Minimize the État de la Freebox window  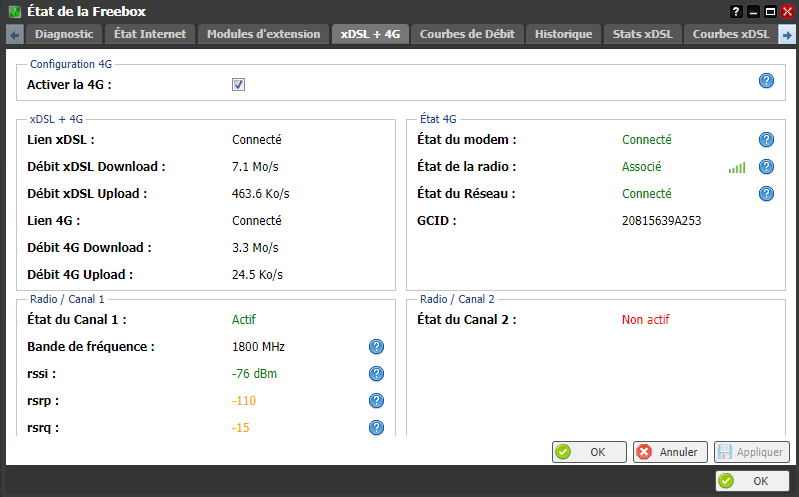753,11
